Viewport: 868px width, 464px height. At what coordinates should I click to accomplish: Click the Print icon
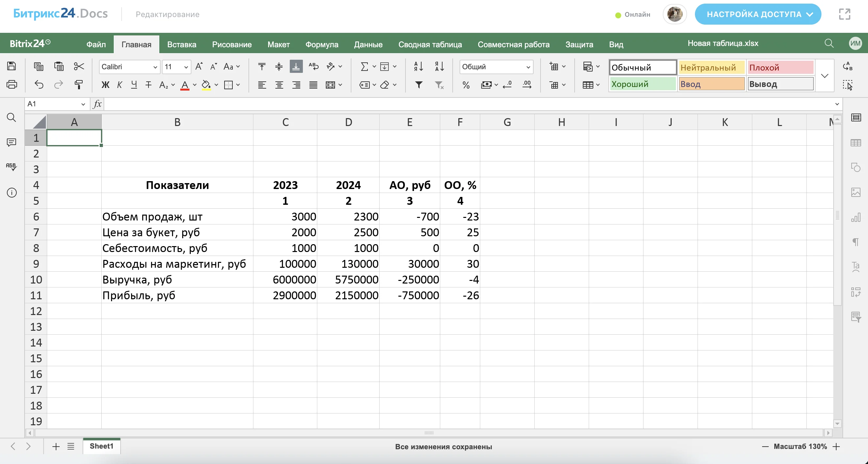(x=11, y=84)
